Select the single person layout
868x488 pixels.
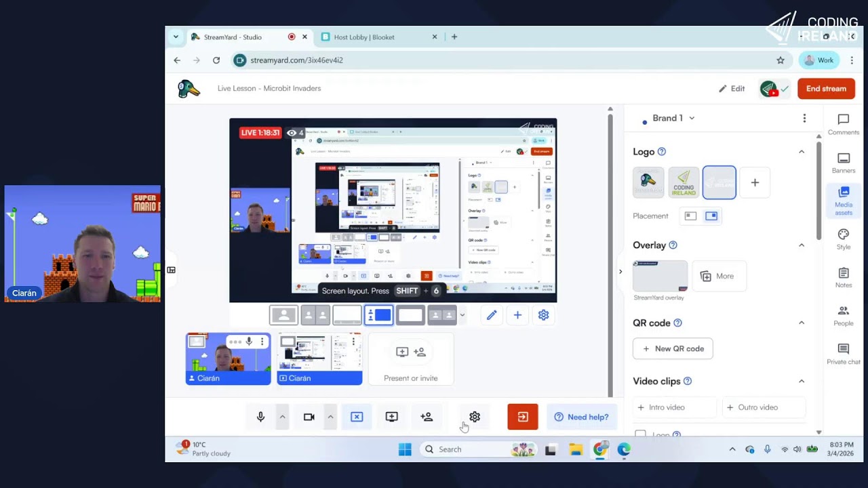283,315
